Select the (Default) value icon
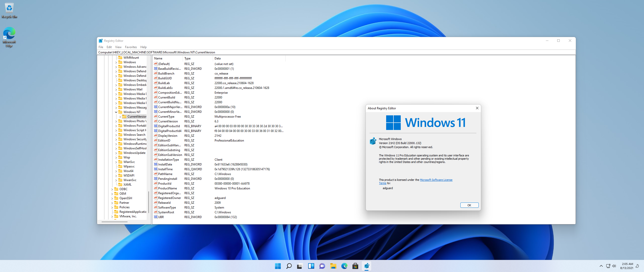 [x=156, y=64]
